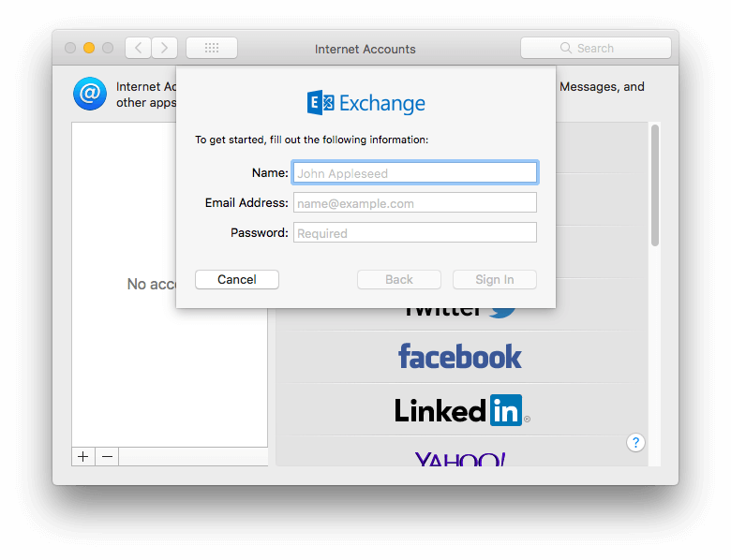The height and width of the screenshot is (560, 731).
Task: Show all preferences grid button
Action: coord(212,48)
